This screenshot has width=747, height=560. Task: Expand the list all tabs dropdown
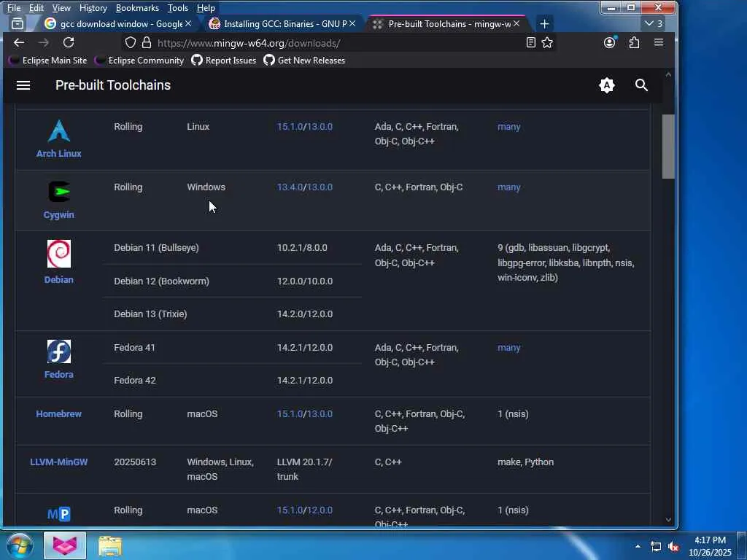click(x=654, y=24)
